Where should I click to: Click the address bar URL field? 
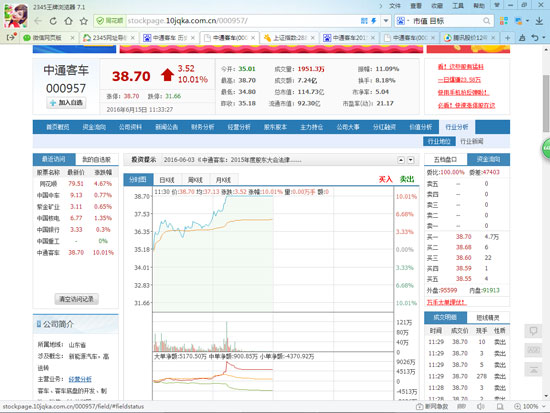242,21
